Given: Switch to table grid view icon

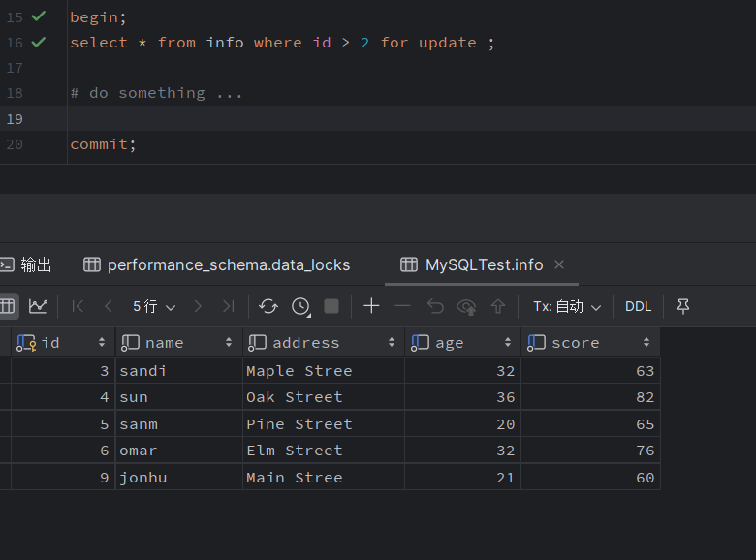Looking at the screenshot, I should [x=8, y=306].
